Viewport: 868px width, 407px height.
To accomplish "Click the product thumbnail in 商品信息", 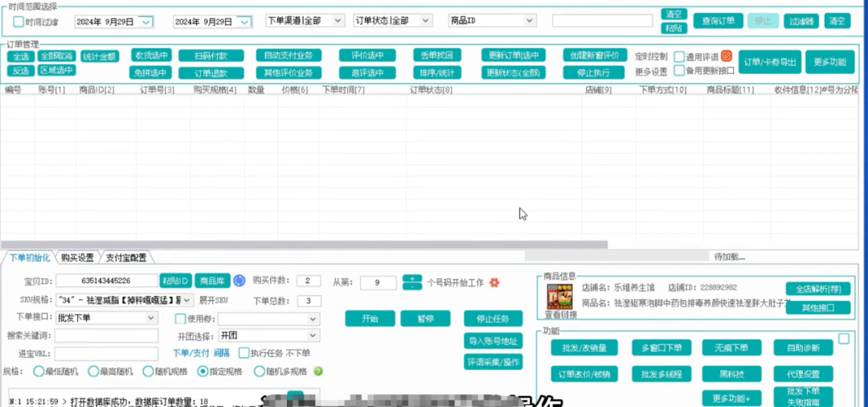I will point(560,296).
